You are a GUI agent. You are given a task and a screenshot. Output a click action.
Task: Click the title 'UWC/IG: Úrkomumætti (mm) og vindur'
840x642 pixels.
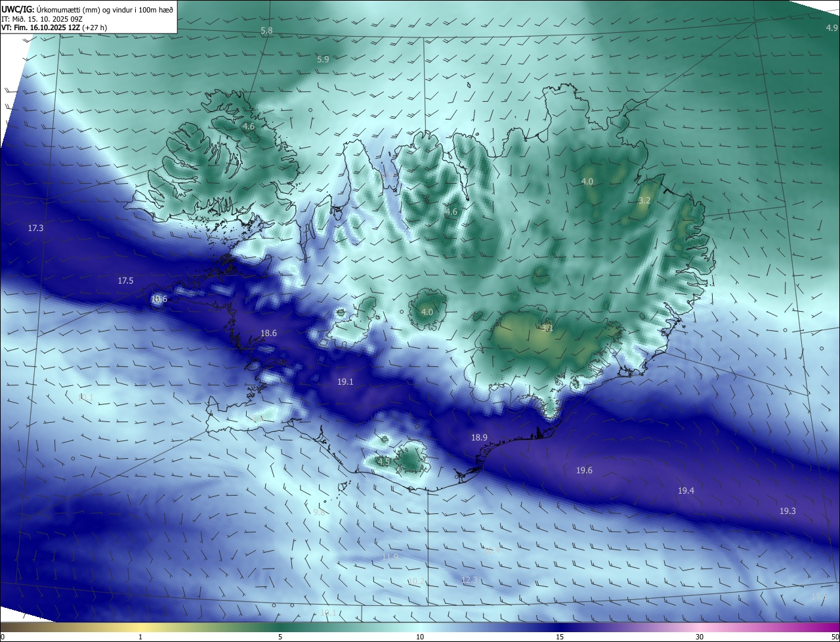pos(88,9)
